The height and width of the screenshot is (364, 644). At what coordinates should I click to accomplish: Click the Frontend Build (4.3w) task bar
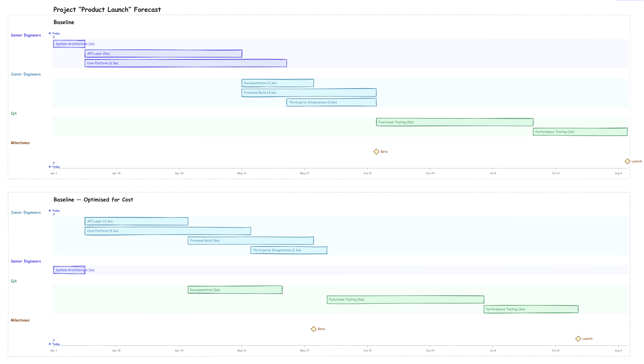309,92
